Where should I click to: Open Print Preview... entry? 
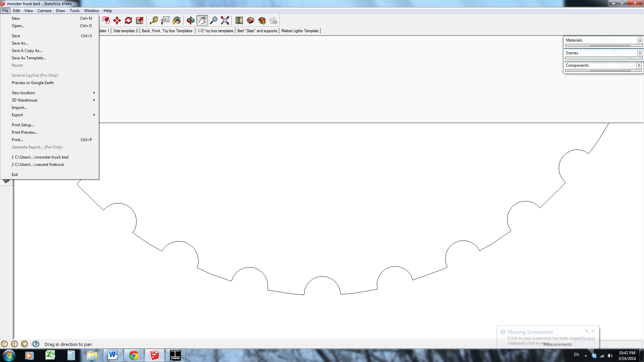pyautogui.click(x=50, y=132)
